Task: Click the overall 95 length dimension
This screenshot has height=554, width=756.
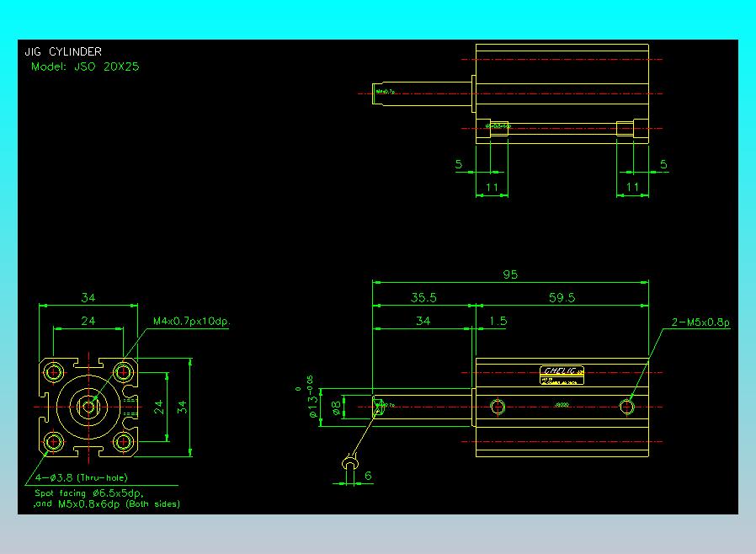Action: (x=510, y=274)
